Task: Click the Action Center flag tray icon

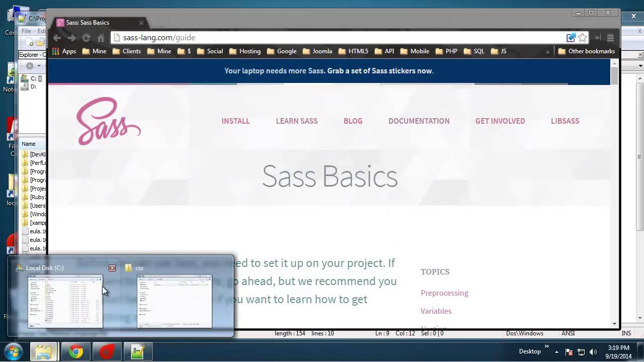Action: point(569,352)
